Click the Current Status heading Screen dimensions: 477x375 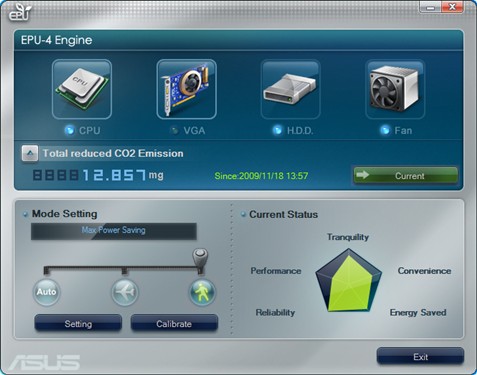click(284, 214)
